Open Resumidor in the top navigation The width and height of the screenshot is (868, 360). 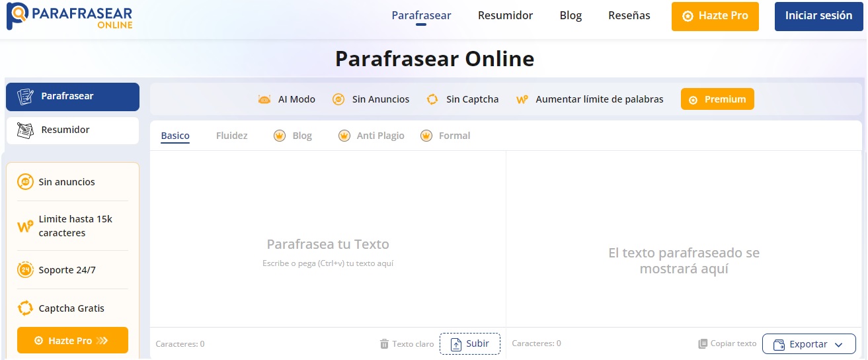coord(505,15)
